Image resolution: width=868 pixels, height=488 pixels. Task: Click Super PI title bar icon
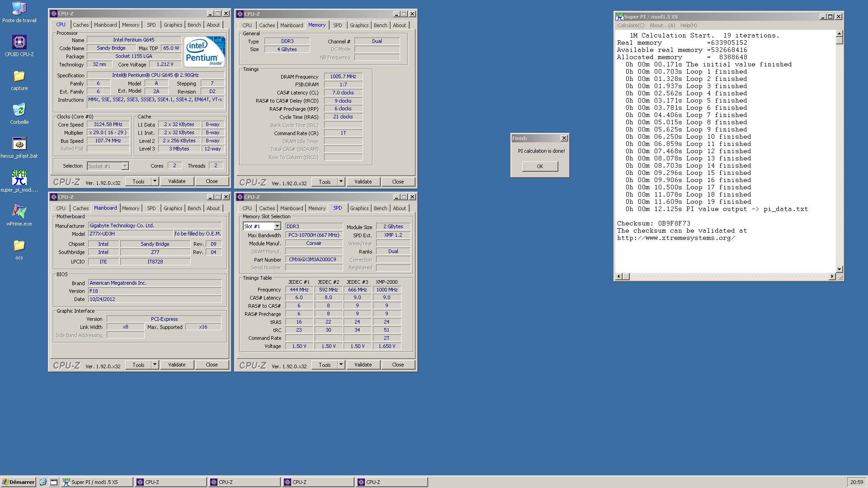pos(619,17)
